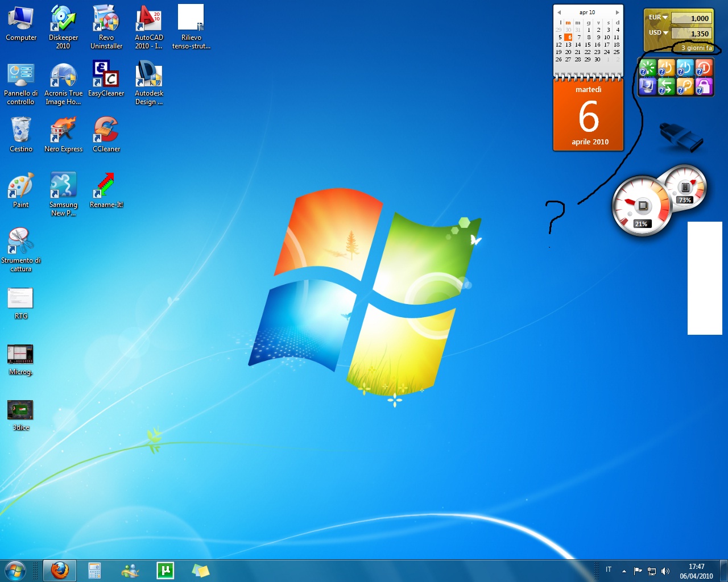Launch Nero Express shortcut
The height and width of the screenshot is (582, 728).
[x=63, y=135]
